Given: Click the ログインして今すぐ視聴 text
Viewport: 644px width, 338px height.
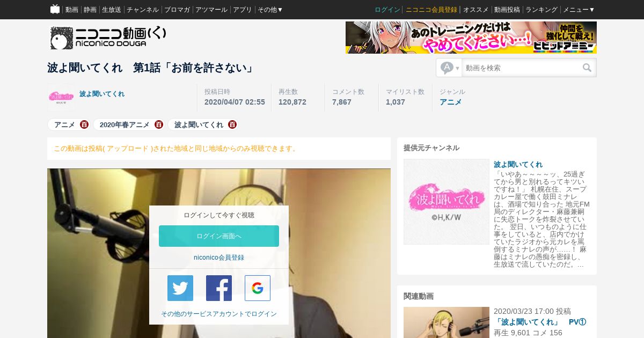Looking at the screenshot, I should pos(219,215).
